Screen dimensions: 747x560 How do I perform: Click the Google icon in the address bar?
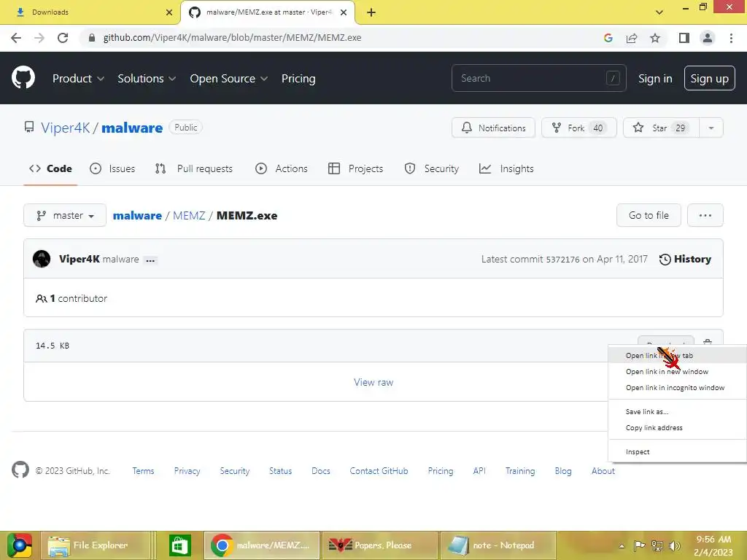pyautogui.click(x=608, y=38)
